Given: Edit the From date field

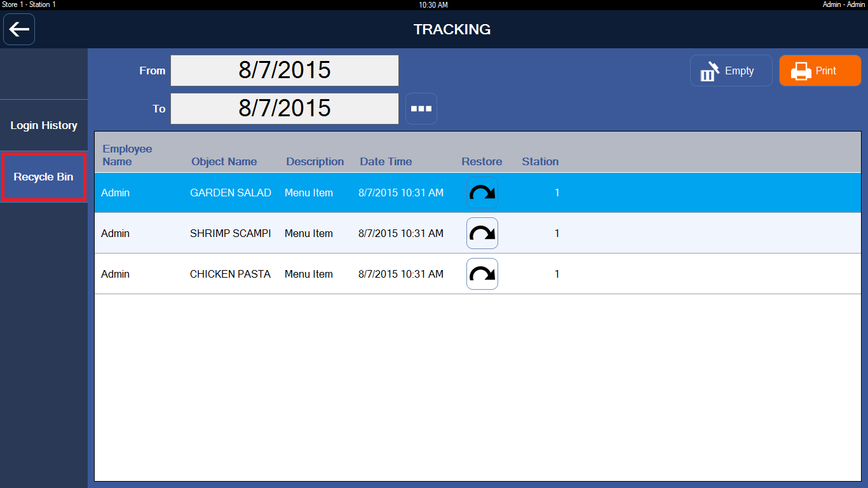Looking at the screenshot, I should point(285,70).
